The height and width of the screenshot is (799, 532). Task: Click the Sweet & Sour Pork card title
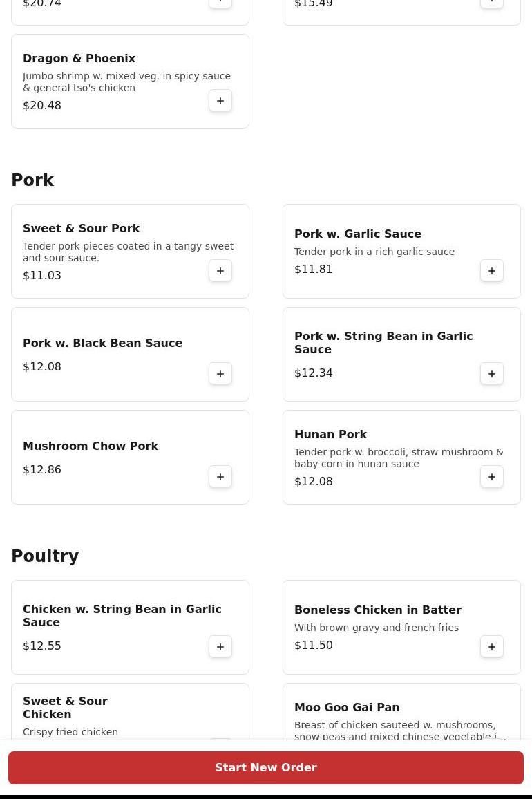click(81, 229)
